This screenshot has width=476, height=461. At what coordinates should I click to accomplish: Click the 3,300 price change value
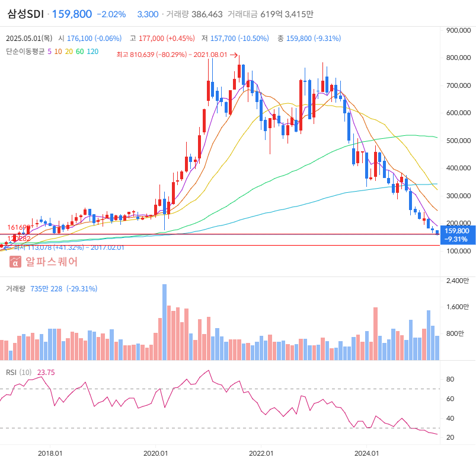pyautogui.click(x=148, y=14)
